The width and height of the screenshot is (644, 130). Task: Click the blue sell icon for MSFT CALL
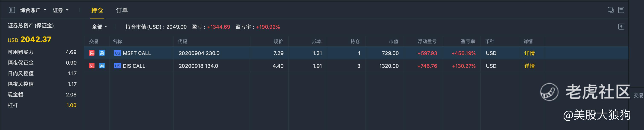click(102, 53)
